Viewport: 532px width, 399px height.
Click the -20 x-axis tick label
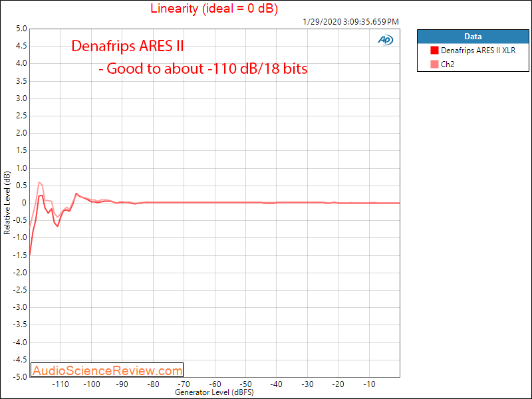click(x=338, y=384)
